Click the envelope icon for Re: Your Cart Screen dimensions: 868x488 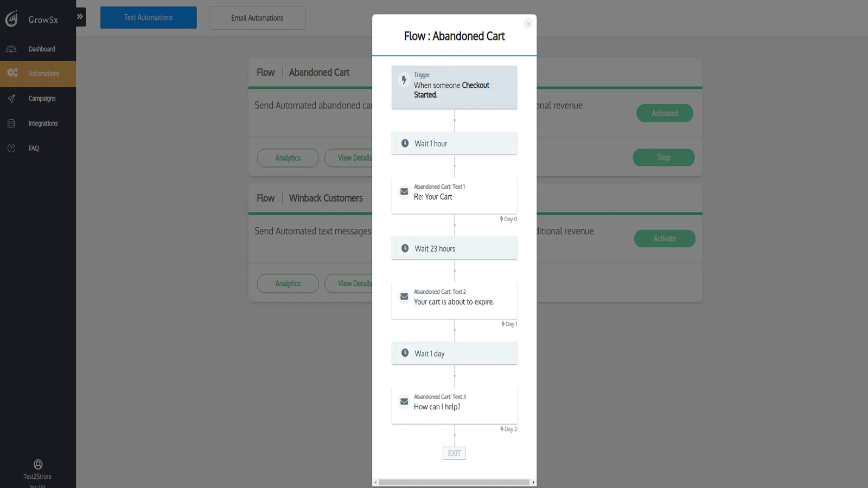pyautogui.click(x=404, y=191)
